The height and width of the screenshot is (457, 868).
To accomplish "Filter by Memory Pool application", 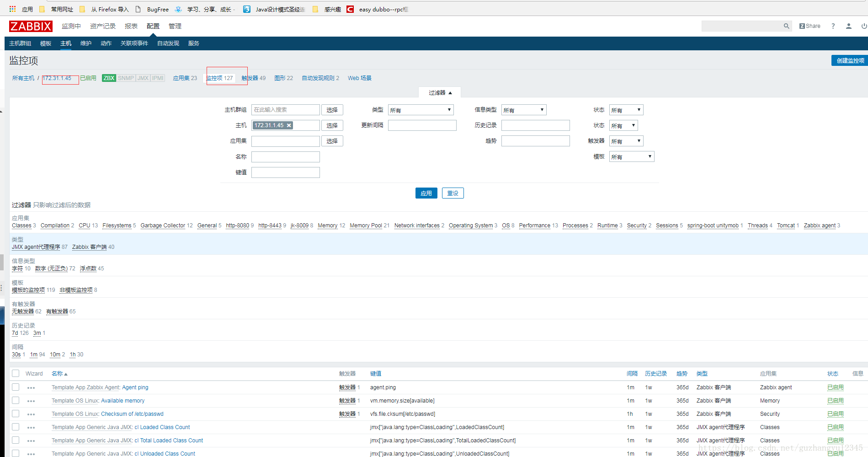I will 366,226.
